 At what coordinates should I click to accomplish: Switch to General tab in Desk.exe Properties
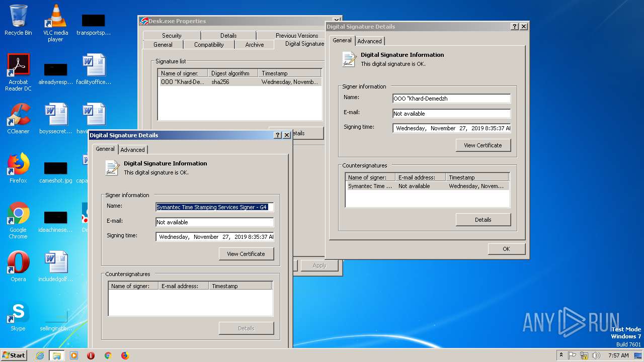(163, 45)
